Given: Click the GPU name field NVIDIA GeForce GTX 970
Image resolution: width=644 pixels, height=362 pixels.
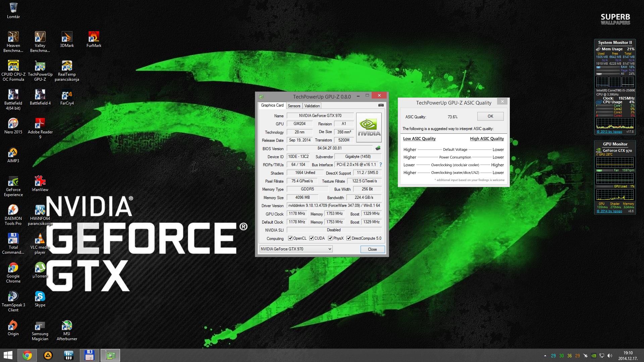Looking at the screenshot, I should pyautogui.click(x=320, y=116).
